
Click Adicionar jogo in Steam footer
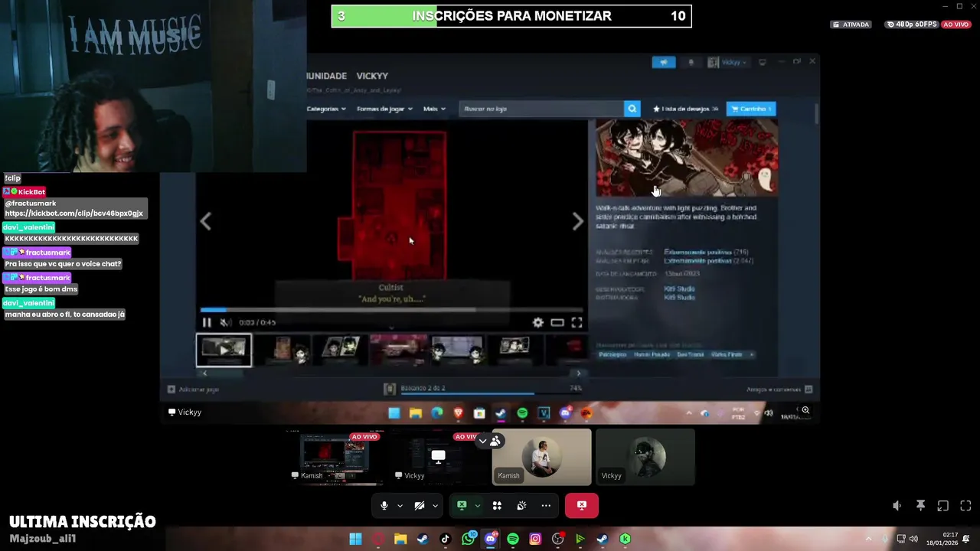coord(194,389)
